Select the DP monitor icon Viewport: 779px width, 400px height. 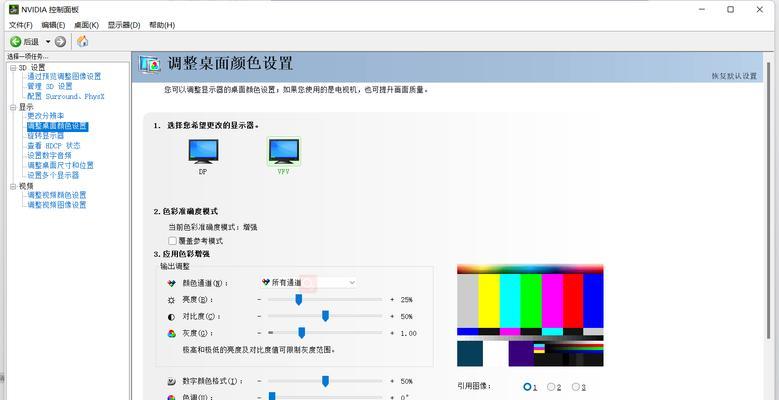point(203,151)
